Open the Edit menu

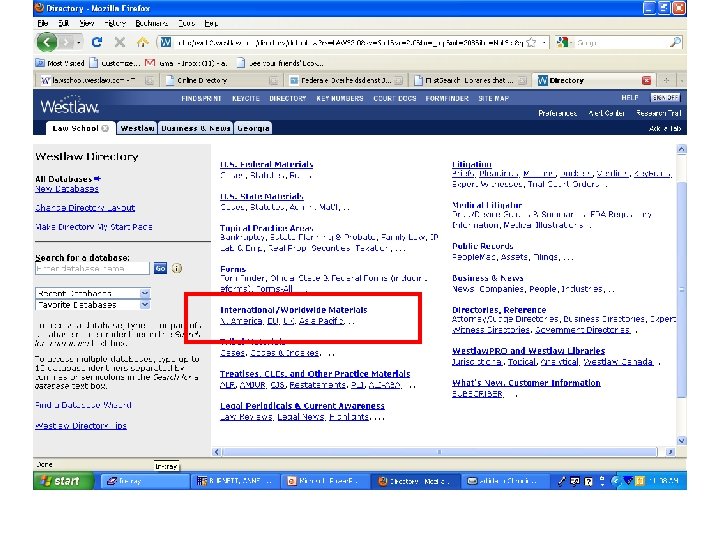pos(63,23)
